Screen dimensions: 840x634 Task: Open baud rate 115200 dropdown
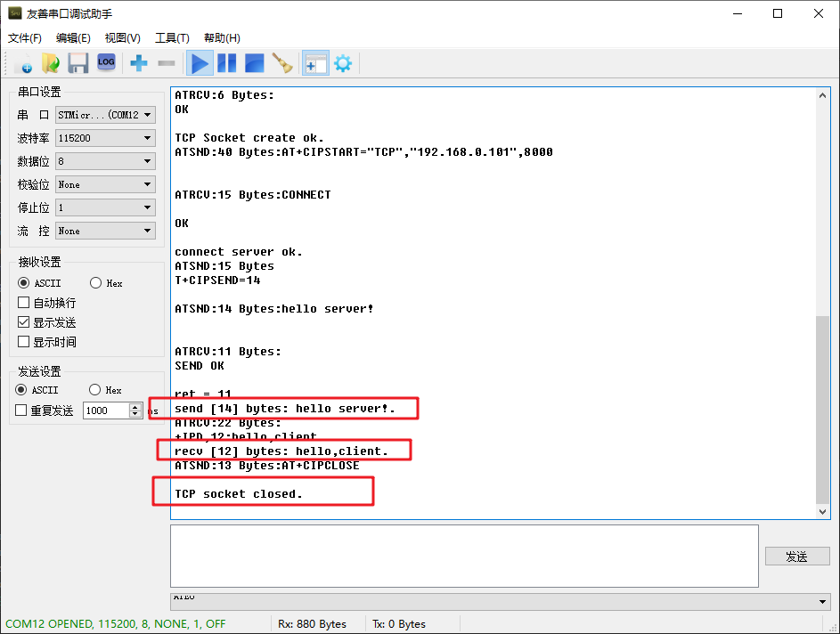(105, 138)
